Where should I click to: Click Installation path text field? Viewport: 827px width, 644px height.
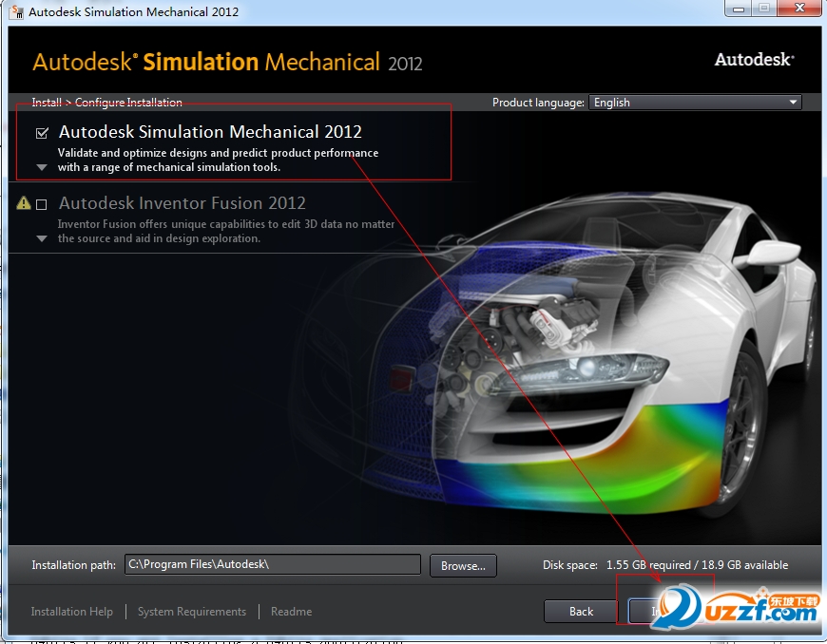pyautogui.click(x=273, y=564)
